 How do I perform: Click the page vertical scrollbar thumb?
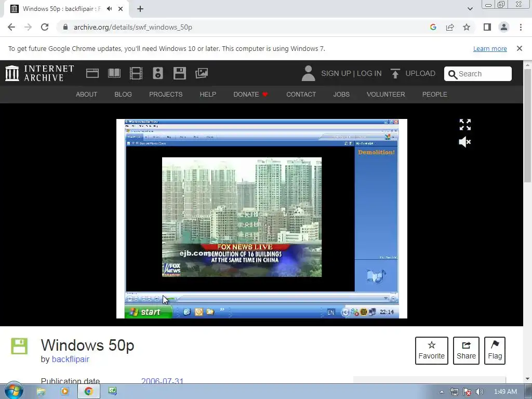pyautogui.click(x=528, y=126)
